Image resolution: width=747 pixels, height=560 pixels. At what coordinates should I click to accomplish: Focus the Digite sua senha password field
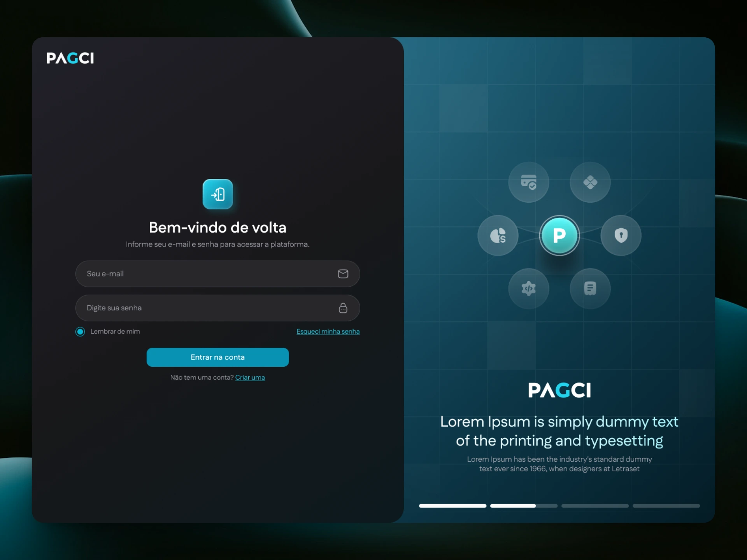point(217,308)
